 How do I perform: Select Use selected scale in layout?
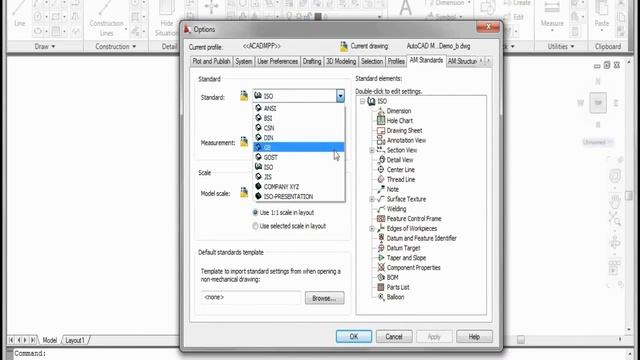(x=255, y=226)
